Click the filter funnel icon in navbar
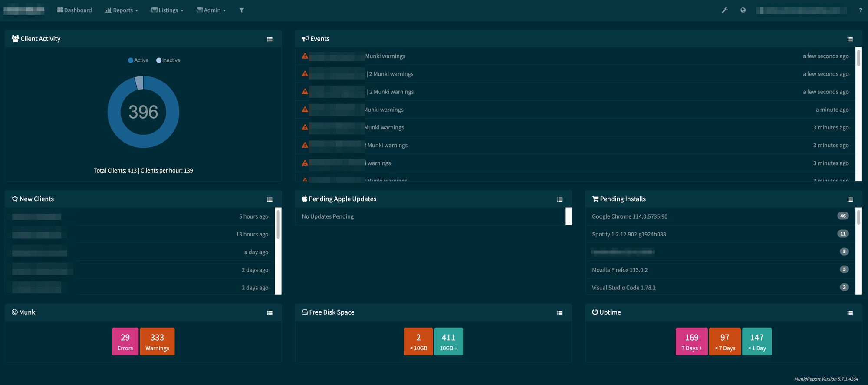868x385 pixels. point(241,10)
